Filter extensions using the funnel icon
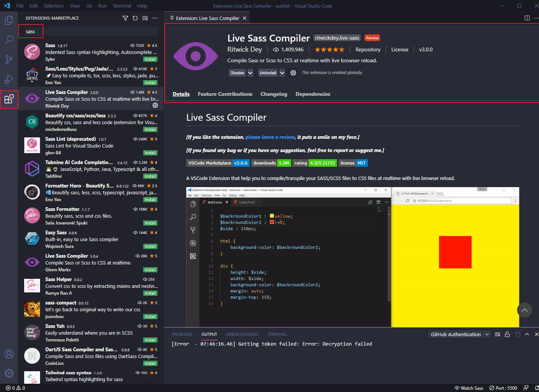 point(125,18)
